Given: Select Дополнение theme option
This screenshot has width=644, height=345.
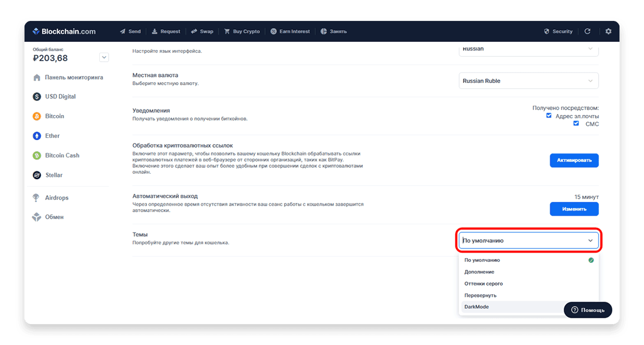Looking at the screenshot, I should pos(528,272).
